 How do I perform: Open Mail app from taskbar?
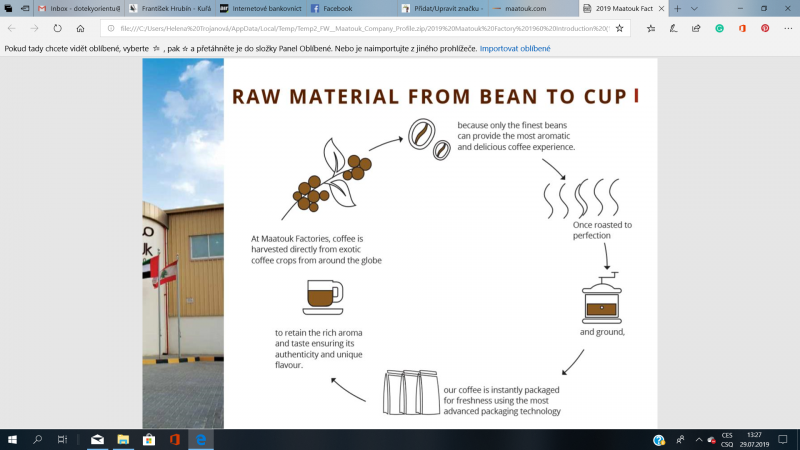(x=97, y=439)
